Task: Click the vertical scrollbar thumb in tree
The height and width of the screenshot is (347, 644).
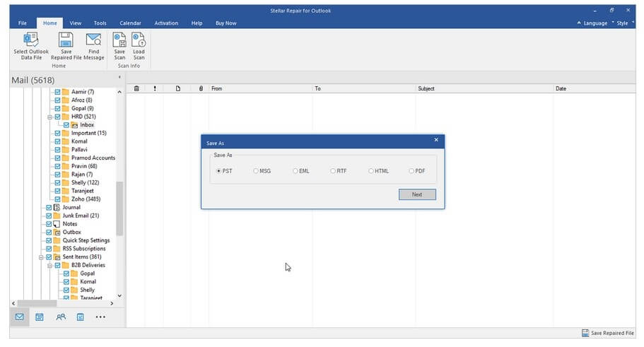Action: pos(119,208)
